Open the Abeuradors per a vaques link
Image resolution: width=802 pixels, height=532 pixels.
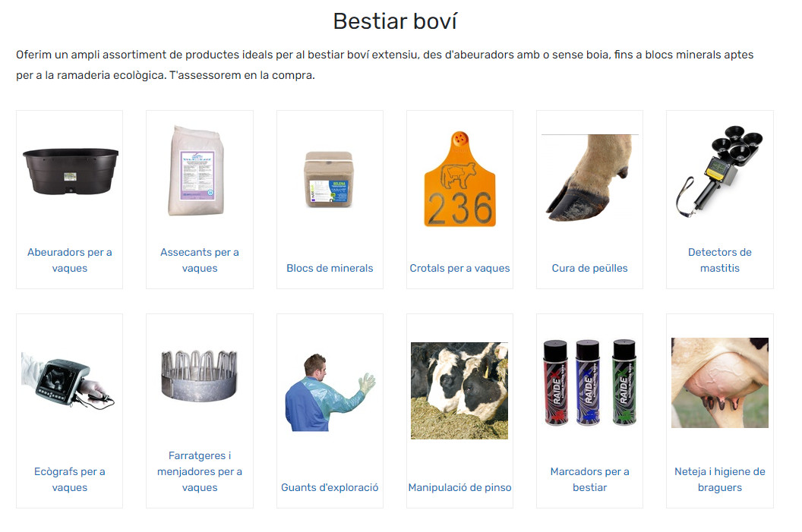pos(70,260)
